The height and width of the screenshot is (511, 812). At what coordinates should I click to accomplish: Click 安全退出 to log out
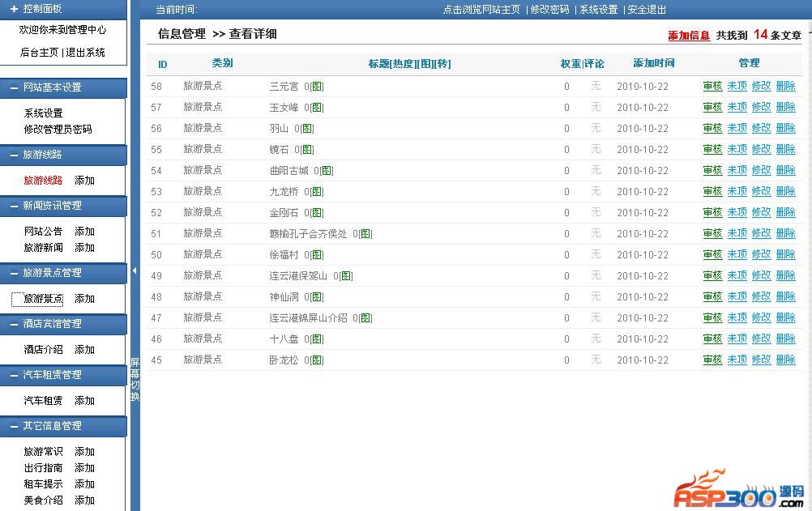click(647, 10)
